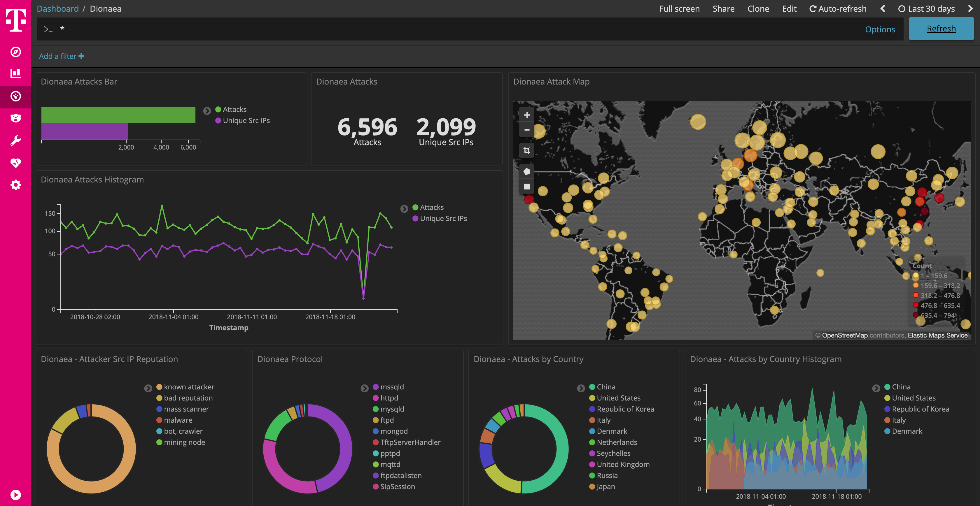Collapse the Dionaea Protocol legend
This screenshot has width=980, height=506.
coord(365,388)
